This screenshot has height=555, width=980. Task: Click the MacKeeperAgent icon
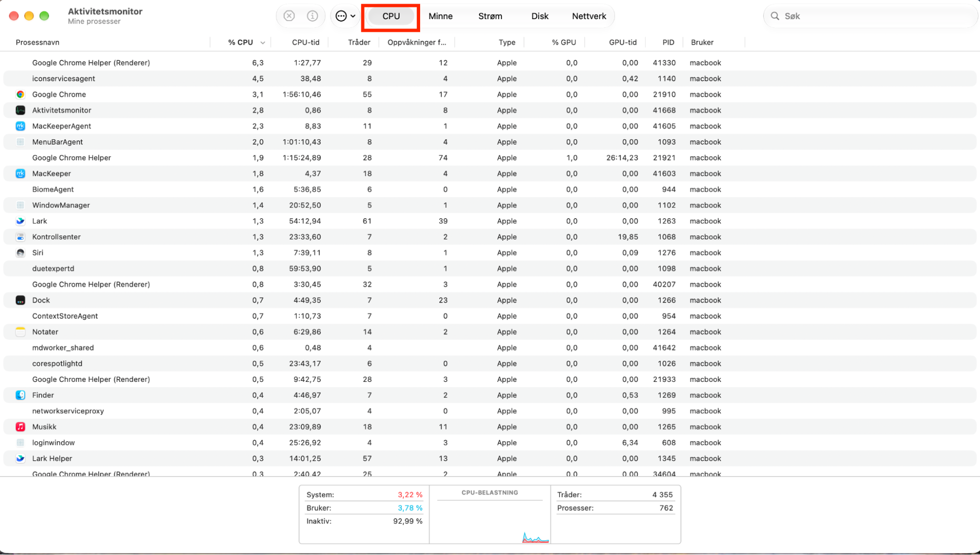pyautogui.click(x=20, y=126)
